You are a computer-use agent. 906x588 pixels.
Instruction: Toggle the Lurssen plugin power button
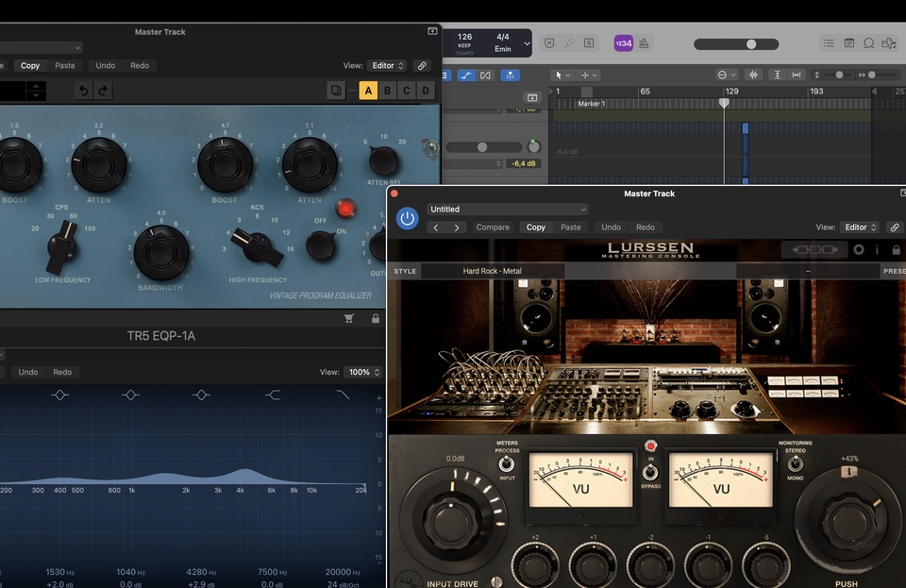coord(408,218)
